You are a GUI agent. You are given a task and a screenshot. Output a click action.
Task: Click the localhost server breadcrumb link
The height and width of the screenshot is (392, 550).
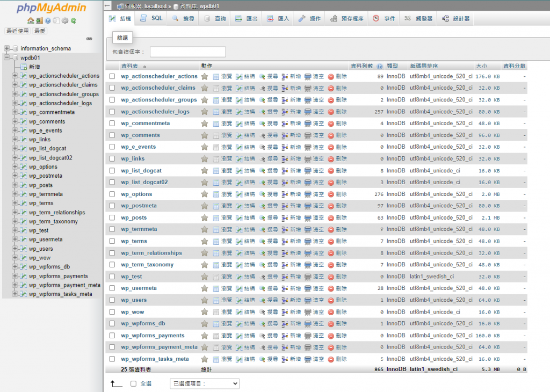(146, 6)
